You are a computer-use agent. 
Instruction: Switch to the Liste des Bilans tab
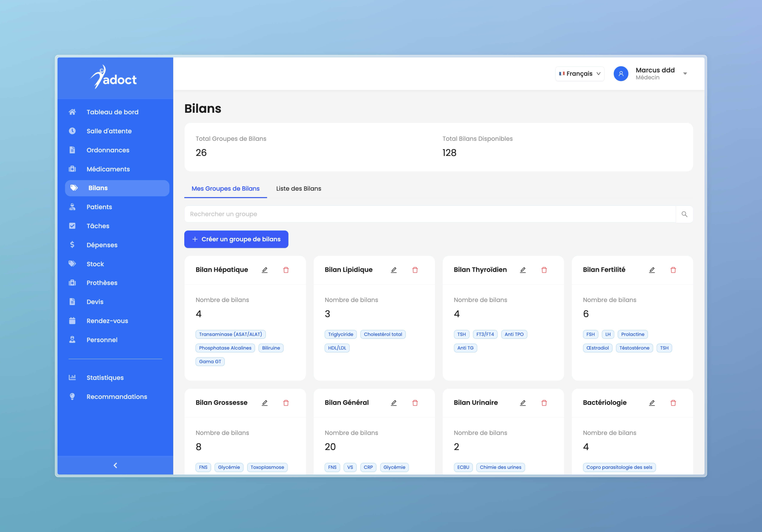pyautogui.click(x=298, y=188)
